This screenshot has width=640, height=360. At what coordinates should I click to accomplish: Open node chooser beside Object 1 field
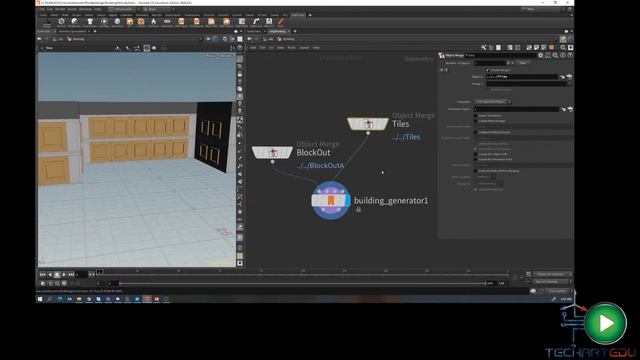point(569,77)
